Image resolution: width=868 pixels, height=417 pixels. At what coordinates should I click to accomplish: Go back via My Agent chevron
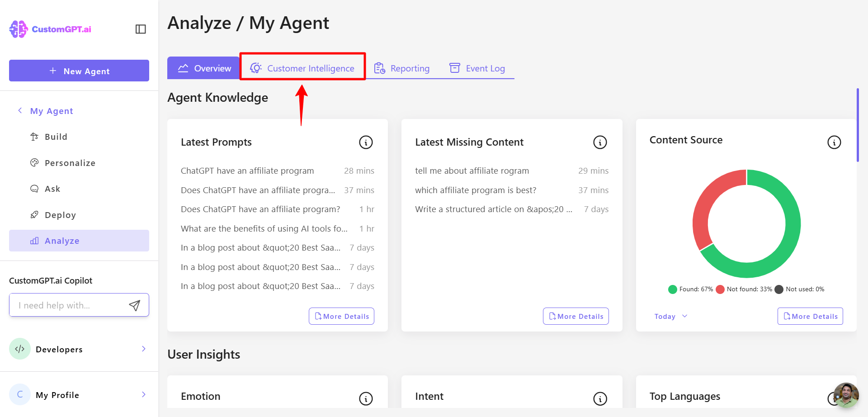click(20, 110)
